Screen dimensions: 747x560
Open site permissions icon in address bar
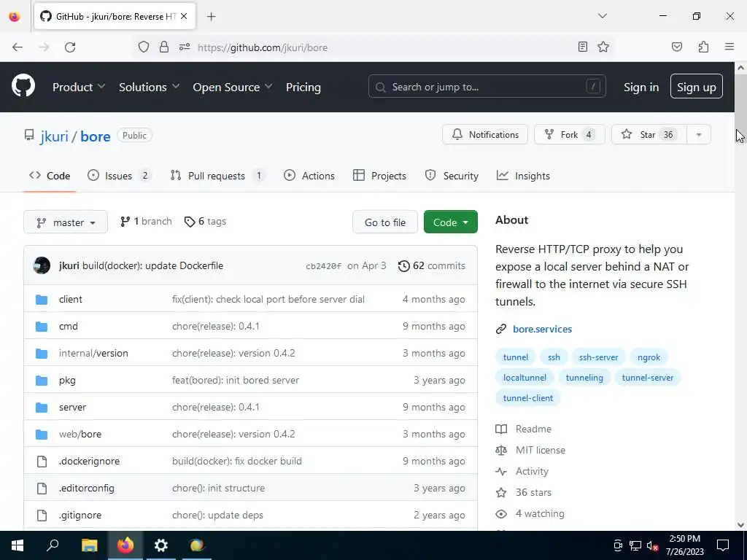tap(185, 47)
